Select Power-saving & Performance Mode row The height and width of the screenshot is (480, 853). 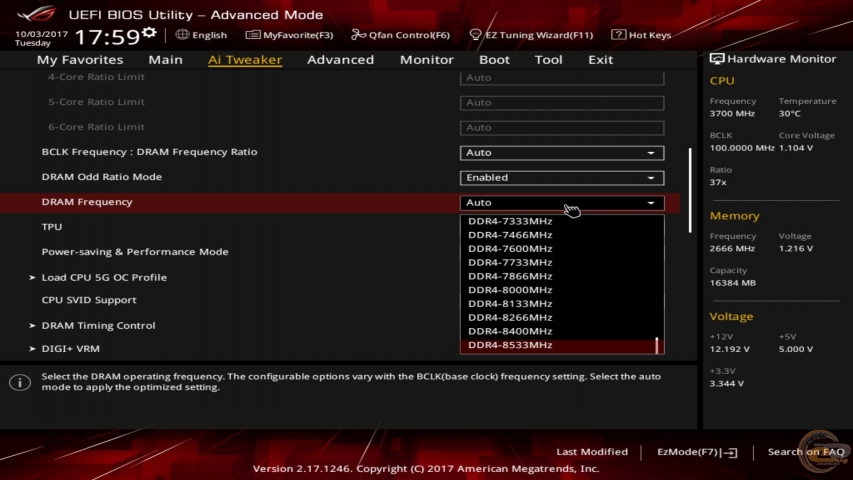[135, 252]
